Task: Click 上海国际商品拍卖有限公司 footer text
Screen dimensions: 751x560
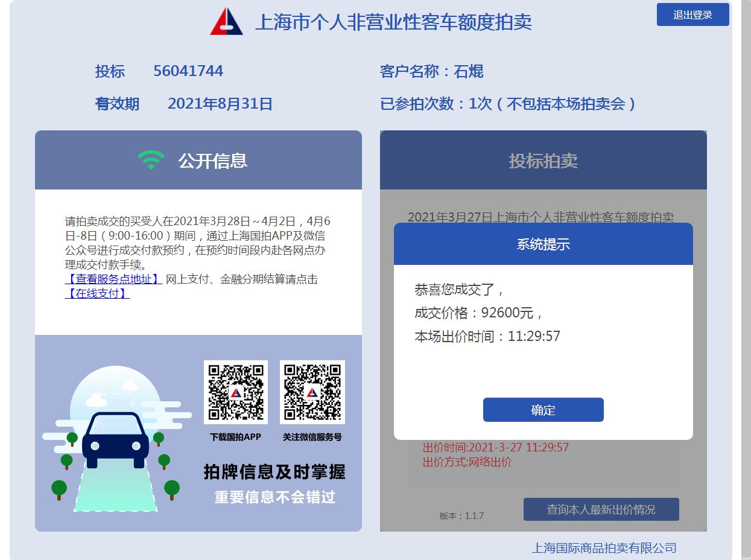Action: [604, 548]
